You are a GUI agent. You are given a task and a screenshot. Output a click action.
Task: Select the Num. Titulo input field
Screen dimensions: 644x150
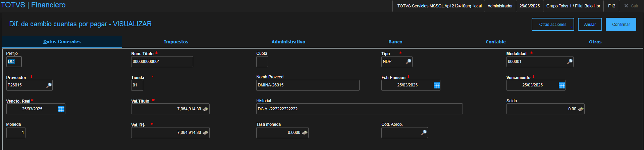pos(162,62)
